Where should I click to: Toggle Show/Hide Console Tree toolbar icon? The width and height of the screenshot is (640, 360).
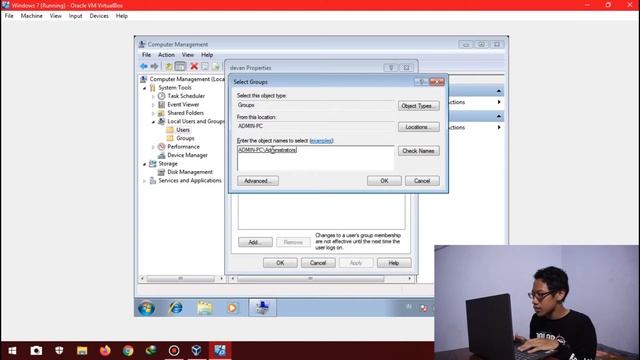click(180, 66)
